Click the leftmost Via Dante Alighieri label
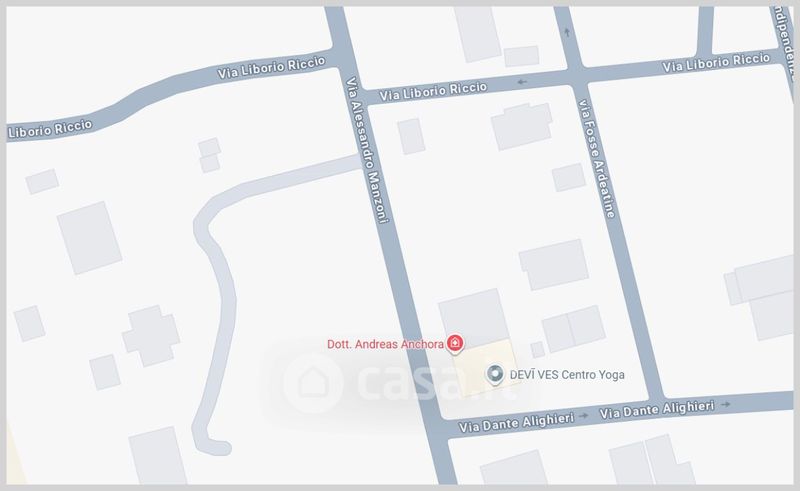Image resolution: width=800 pixels, height=491 pixels. (516, 422)
